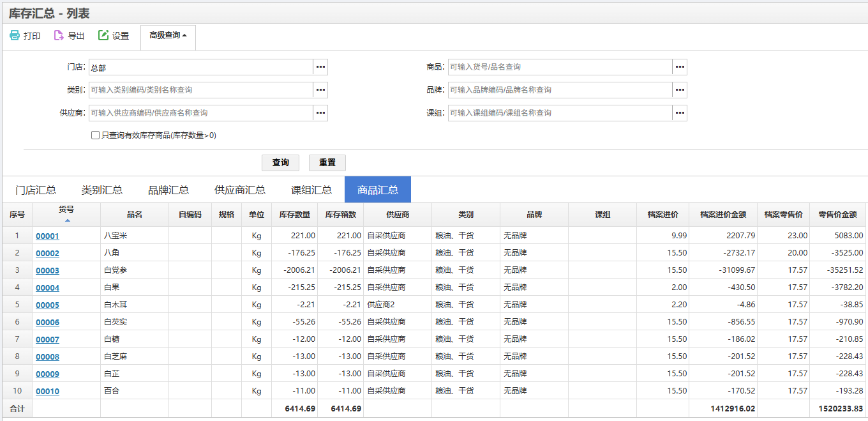Focus the 类别 search input

[x=201, y=90]
